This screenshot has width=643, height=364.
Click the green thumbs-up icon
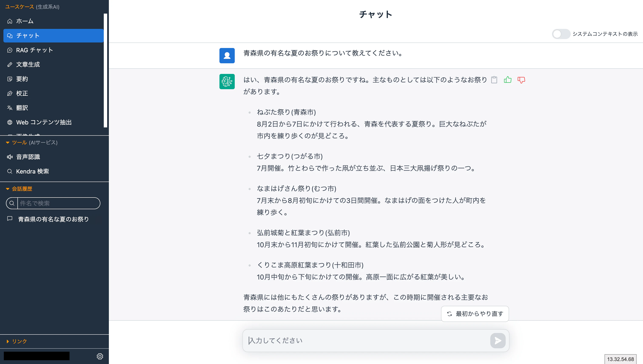508,80
